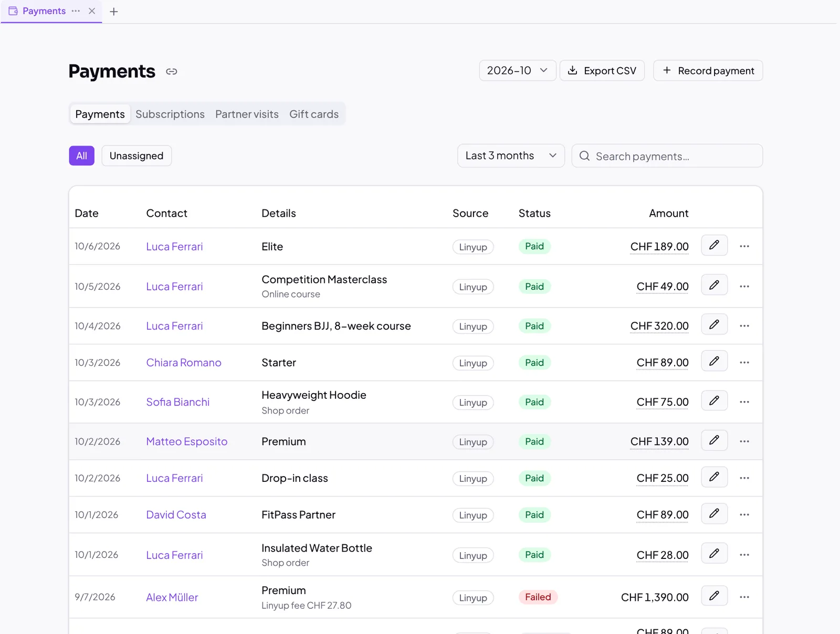Edit the Insulated Water Bottle payment
This screenshot has height=634, width=840.
[714, 554]
